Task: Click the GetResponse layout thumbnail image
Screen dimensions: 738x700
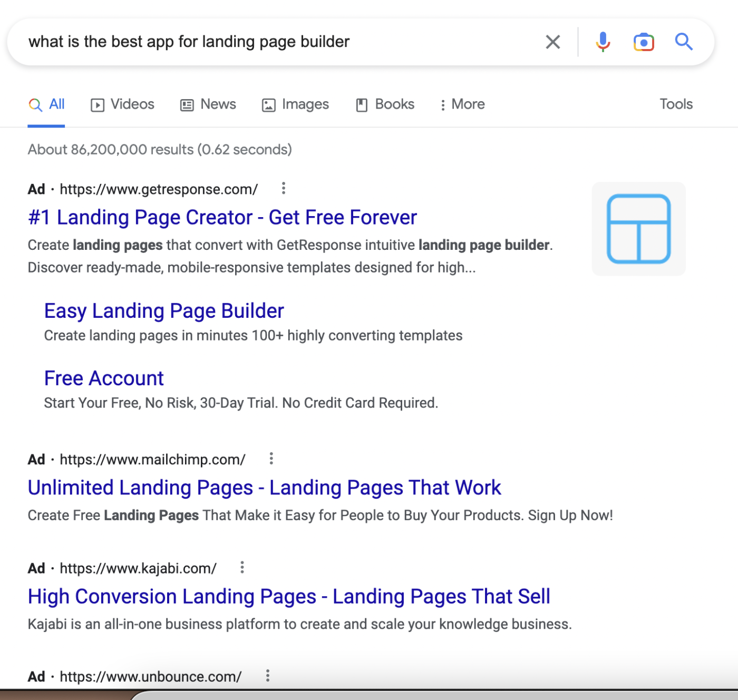Action: pos(639,229)
